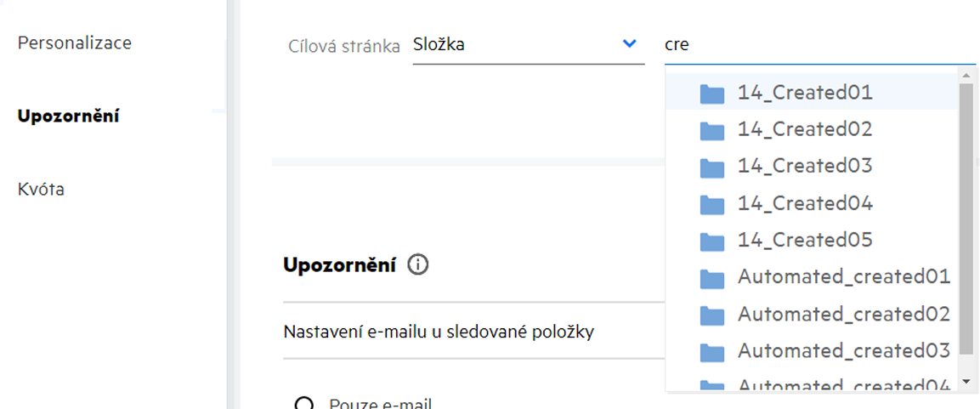Viewport: 980px width, 409px height.
Task: Click the folder icon beside 14_Created03
Action: [x=711, y=167]
